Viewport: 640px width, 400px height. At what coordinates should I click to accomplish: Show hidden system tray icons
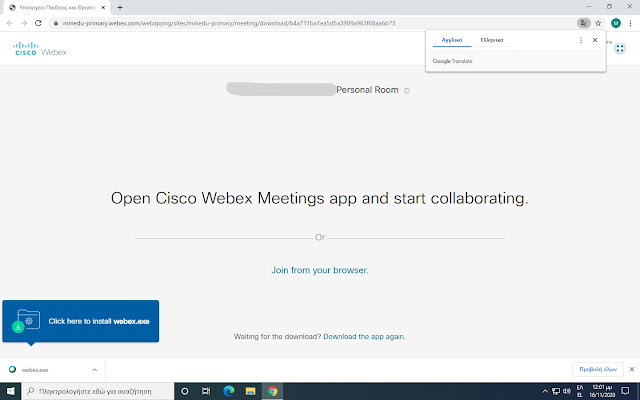(x=544, y=391)
